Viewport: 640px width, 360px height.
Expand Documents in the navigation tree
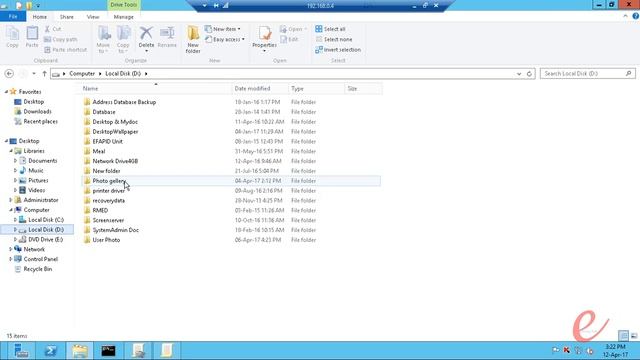16,161
